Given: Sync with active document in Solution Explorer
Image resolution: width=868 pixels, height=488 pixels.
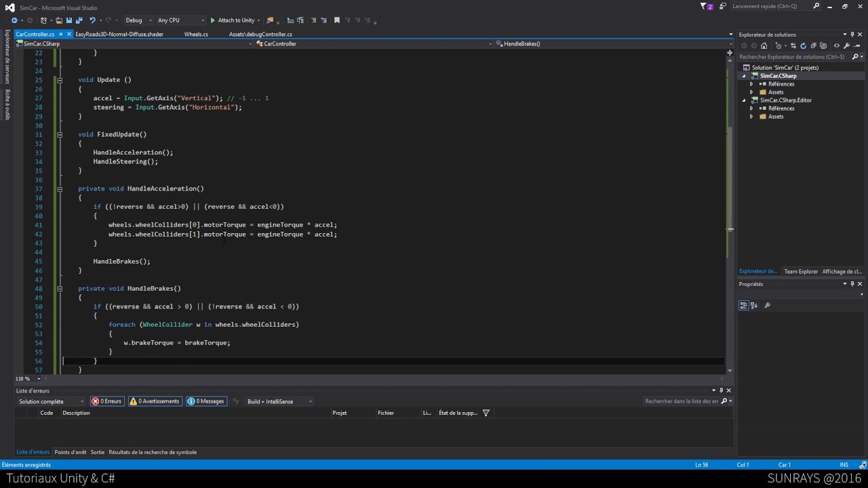Looking at the screenshot, I should pos(793,45).
